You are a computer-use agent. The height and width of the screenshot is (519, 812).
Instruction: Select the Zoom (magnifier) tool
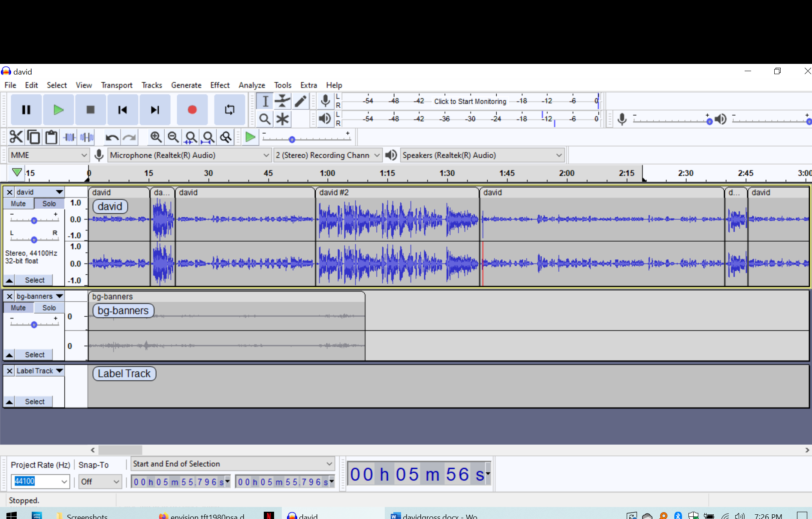(x=265, y=119)
